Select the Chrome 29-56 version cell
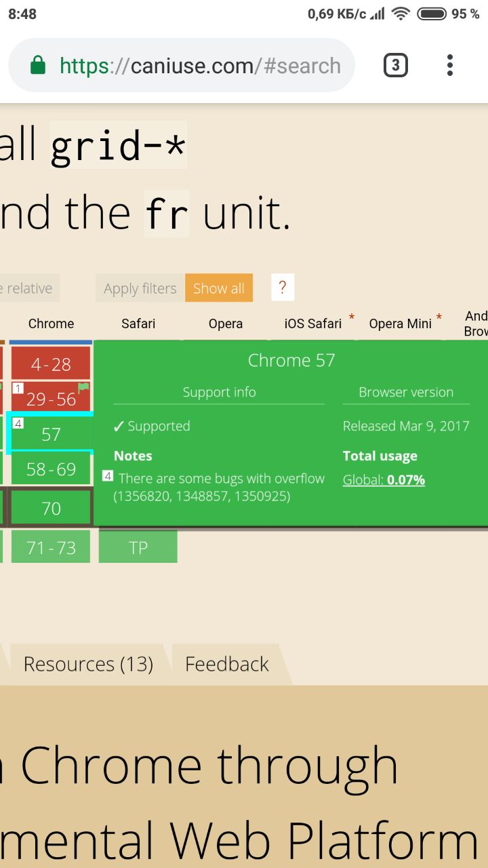This screenshot has height=868, width=488. [51, 399]
